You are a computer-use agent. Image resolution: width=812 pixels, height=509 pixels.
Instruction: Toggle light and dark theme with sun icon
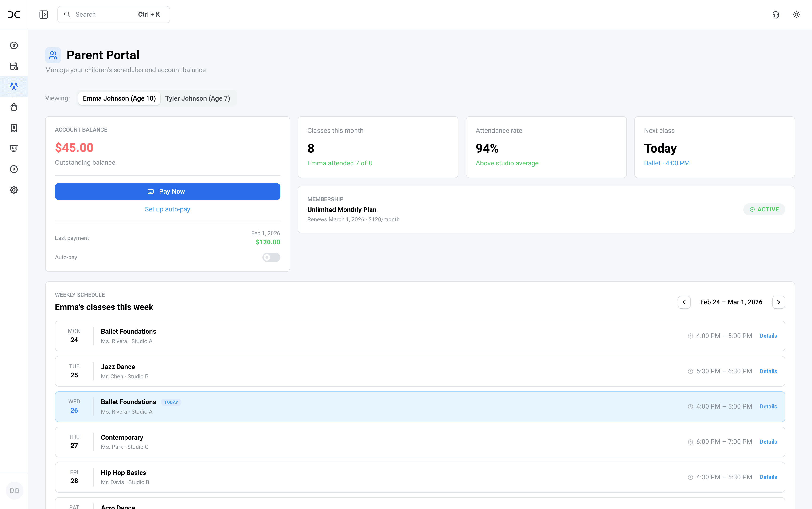click(x=796, y=15)
